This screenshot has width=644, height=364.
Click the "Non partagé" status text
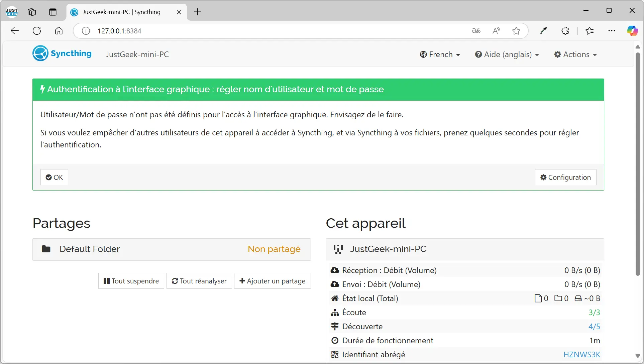click(274, 249)
